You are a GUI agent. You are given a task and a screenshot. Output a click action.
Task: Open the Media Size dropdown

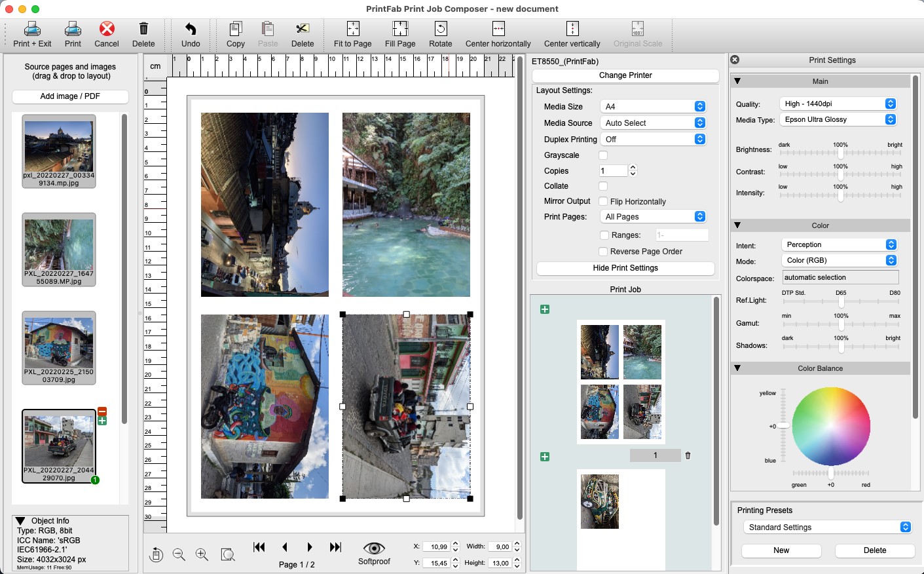653,105
